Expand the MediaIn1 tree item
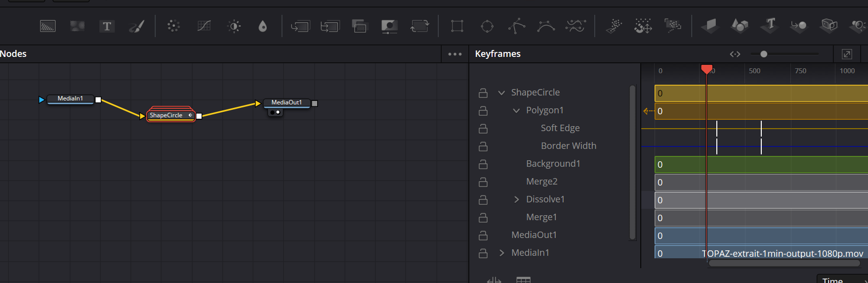This screenshot has height=283, width=868. pyautogui.click(x=501, y=253)
